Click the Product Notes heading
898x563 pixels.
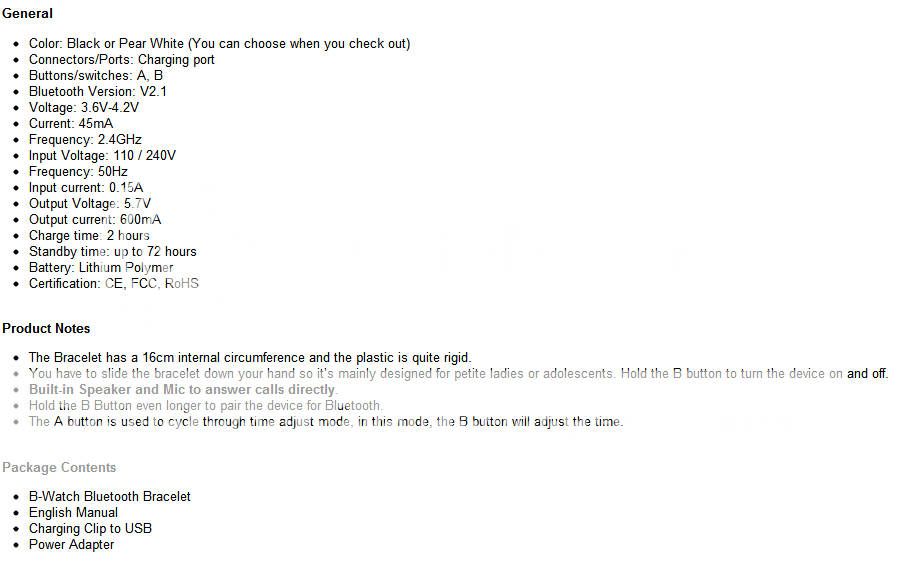tap(46, 328)
